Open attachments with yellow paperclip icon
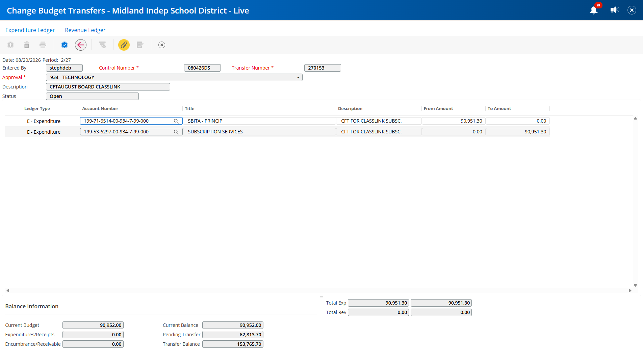The width and height of the screenshot is (643, 364). [124, 45]
